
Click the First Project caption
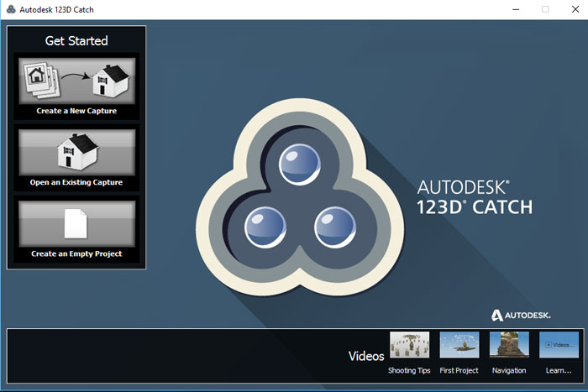click(459, 371)
